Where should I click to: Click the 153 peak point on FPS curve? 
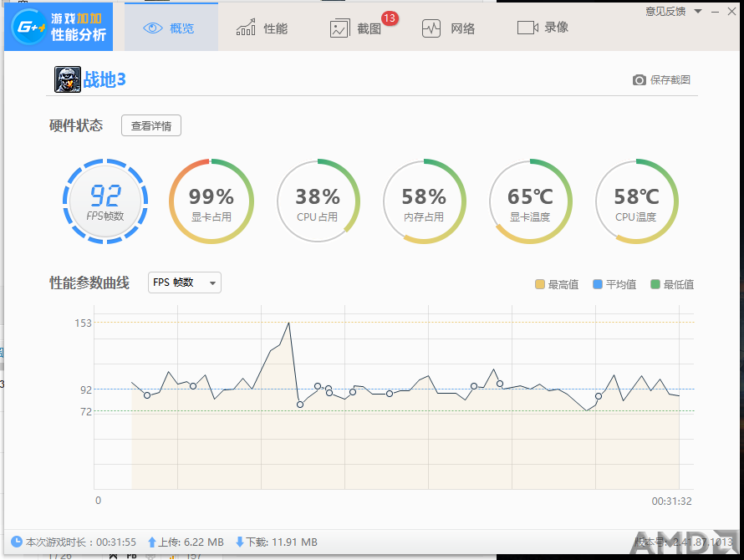(x=288, y=323)
